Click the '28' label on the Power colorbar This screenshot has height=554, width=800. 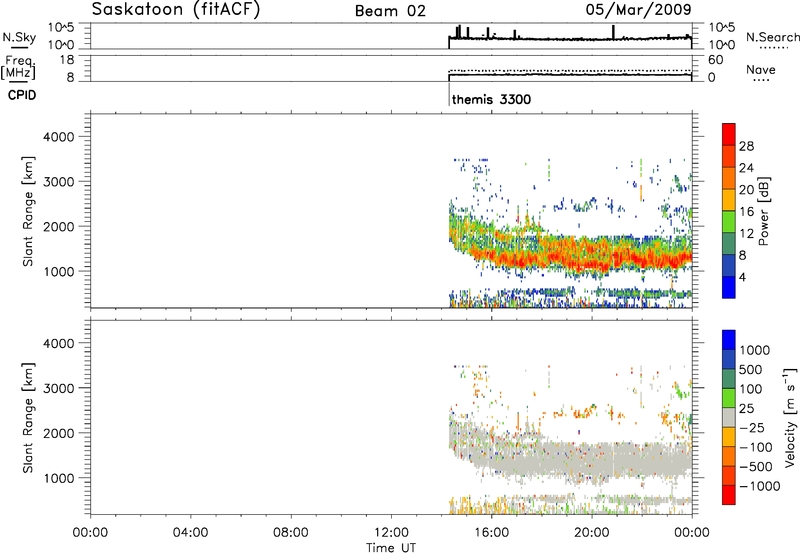pos(746,146)
